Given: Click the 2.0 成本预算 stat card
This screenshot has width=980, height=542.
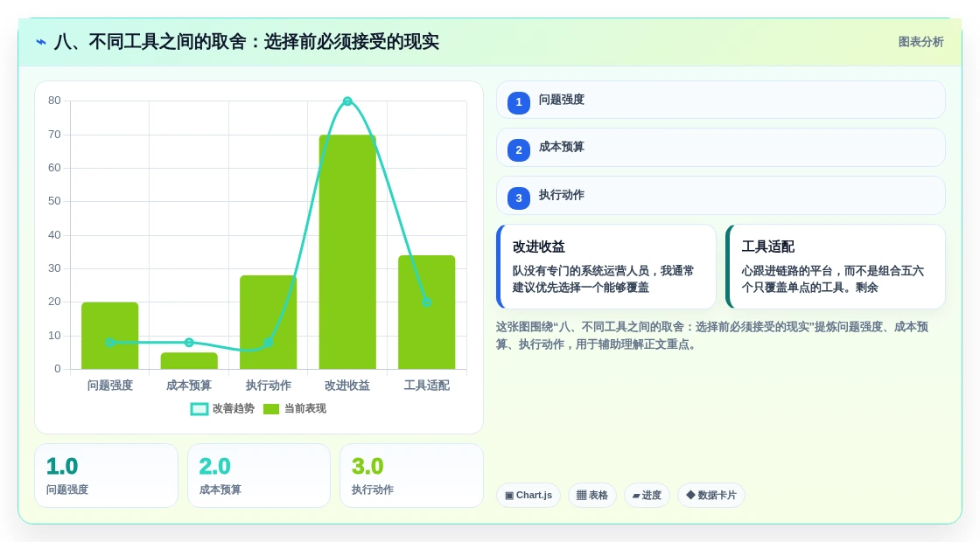Looking at the screenshot, I should pos(259,476).
